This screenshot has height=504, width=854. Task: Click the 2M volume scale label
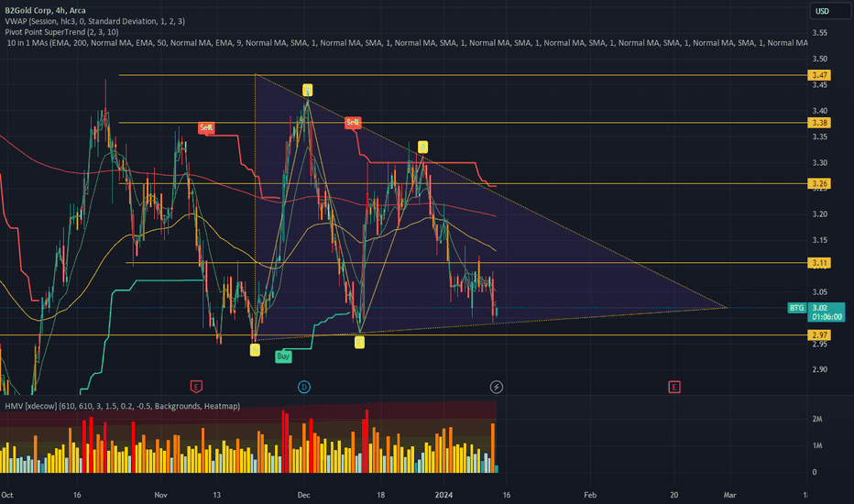tap(817, 419)
